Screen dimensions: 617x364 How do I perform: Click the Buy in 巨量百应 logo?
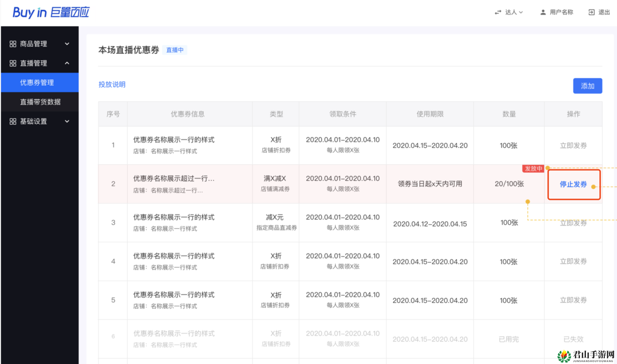[x=51, y=13]
